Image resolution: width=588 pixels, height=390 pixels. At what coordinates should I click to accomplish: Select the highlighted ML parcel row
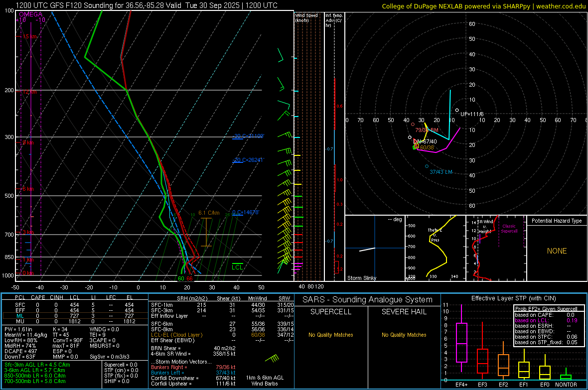pyautogui.click(x=75, y=316)
